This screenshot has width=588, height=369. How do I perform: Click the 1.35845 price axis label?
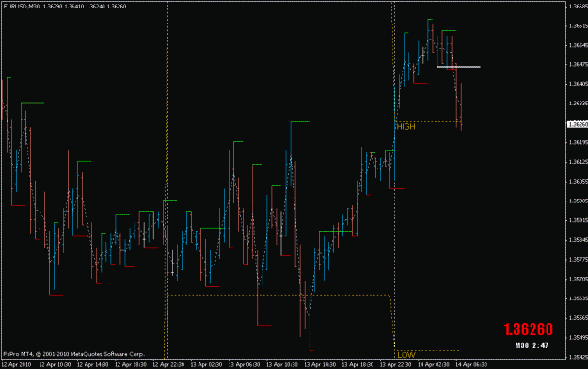point(578,240)
